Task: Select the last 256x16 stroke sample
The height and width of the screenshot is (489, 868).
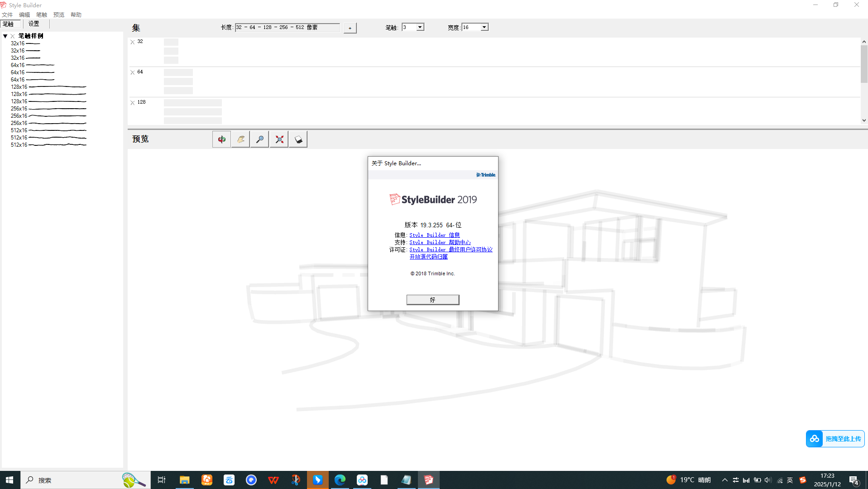Action: (48, 123)
